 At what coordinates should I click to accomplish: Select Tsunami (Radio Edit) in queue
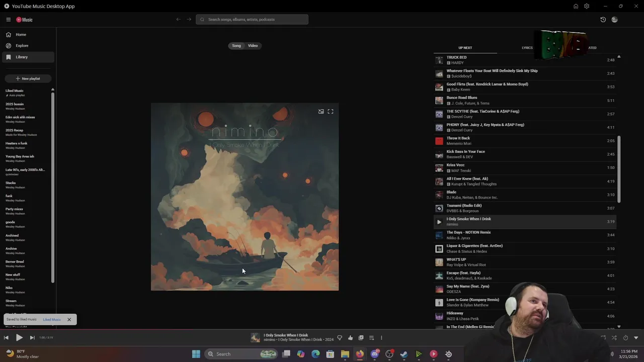[525, 208]
